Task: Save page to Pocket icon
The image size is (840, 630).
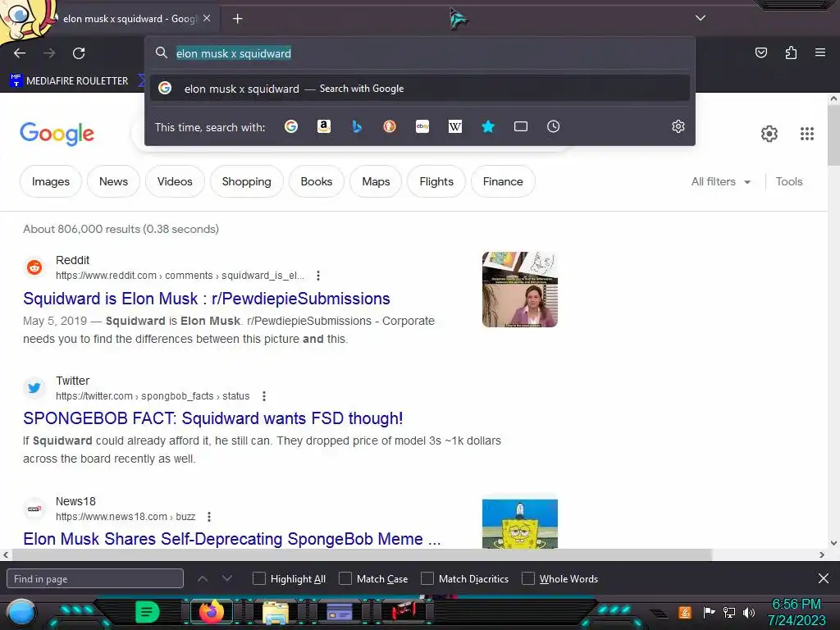Action: [760, 52]
